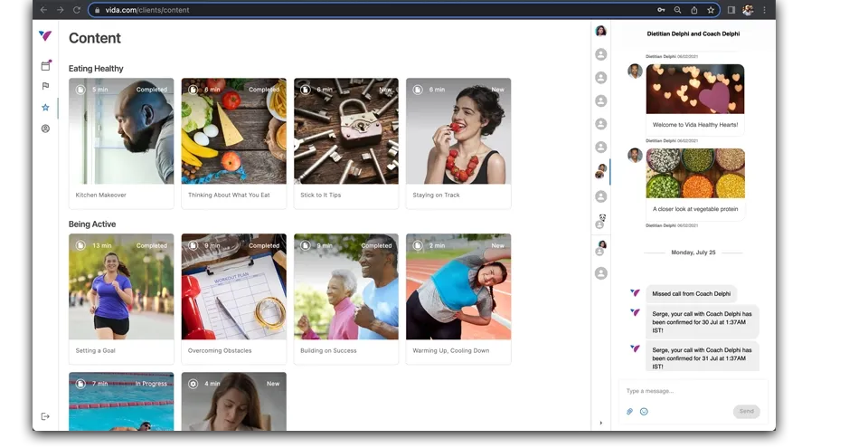Screen dimensions: 868x448
Task: Open the Overcoming Obstacles card
Action: click(233, 299)
